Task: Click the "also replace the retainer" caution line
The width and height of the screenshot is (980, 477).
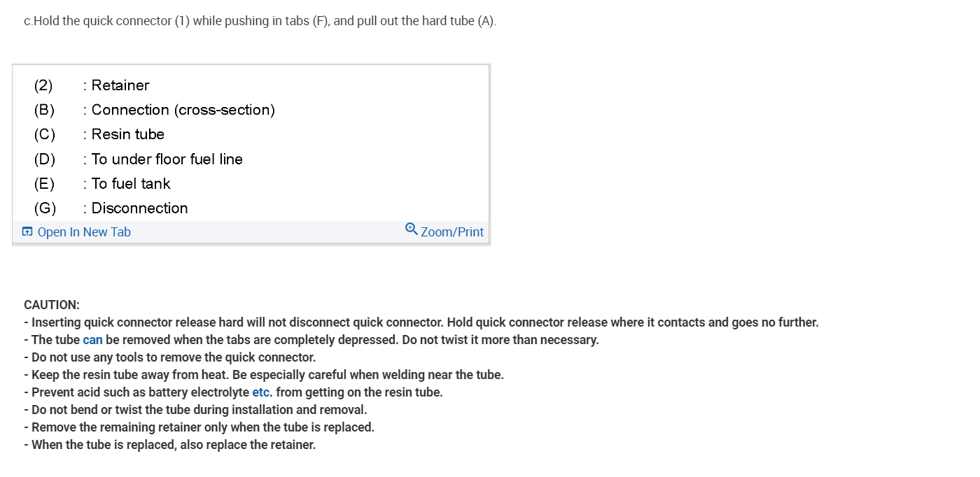Action: point(169,445)
